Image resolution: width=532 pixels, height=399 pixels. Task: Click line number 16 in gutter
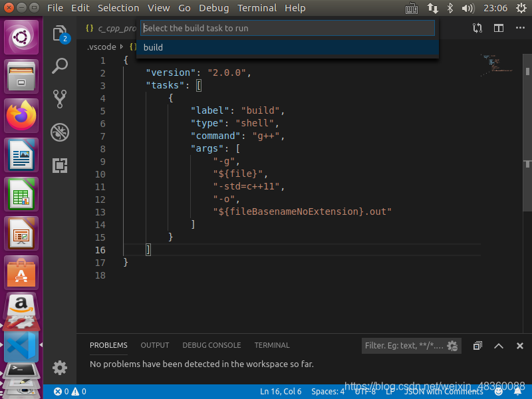[x=100, y=251]
